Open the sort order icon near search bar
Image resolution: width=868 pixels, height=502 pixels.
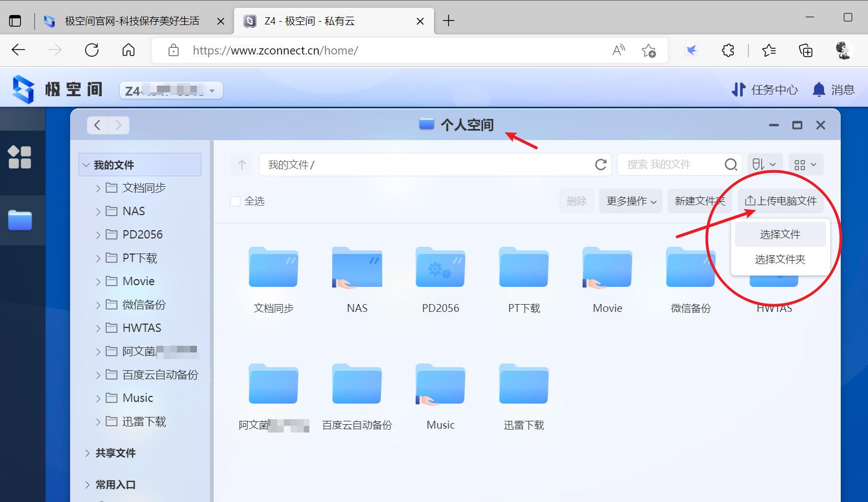pos(765,164)
